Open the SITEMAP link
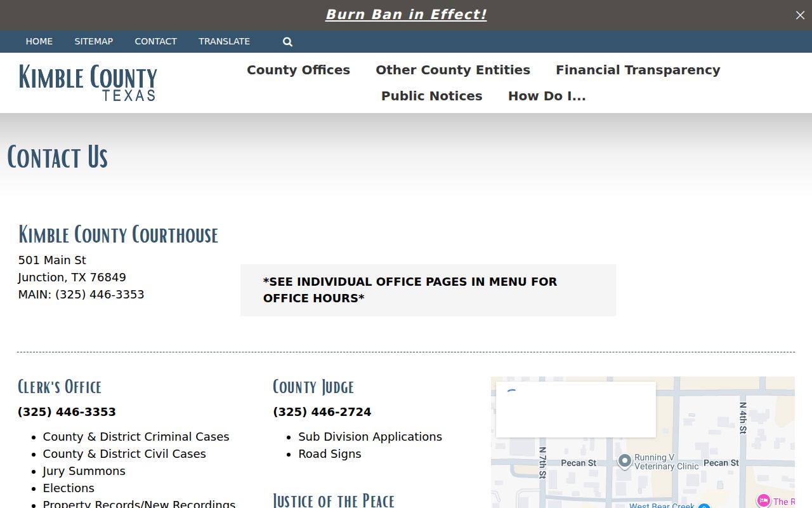The height and width of the screenshot is (508, 812). [94, 41]
